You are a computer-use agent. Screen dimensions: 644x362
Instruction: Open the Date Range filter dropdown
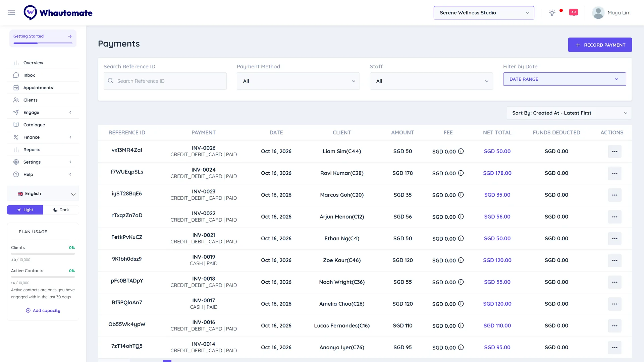point(565,79)
